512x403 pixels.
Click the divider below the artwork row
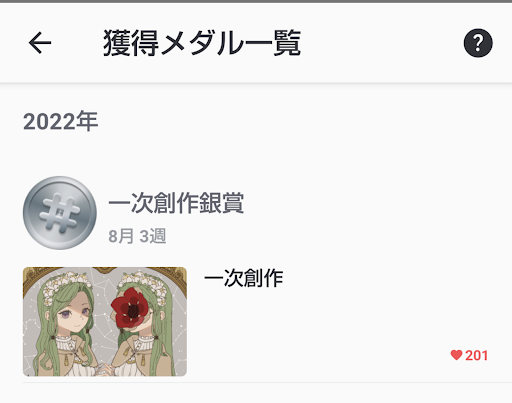pos(267,383)
